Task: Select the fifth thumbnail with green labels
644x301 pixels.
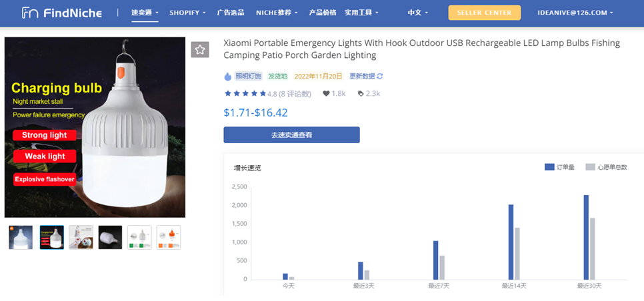Action: tap(139, 237)
